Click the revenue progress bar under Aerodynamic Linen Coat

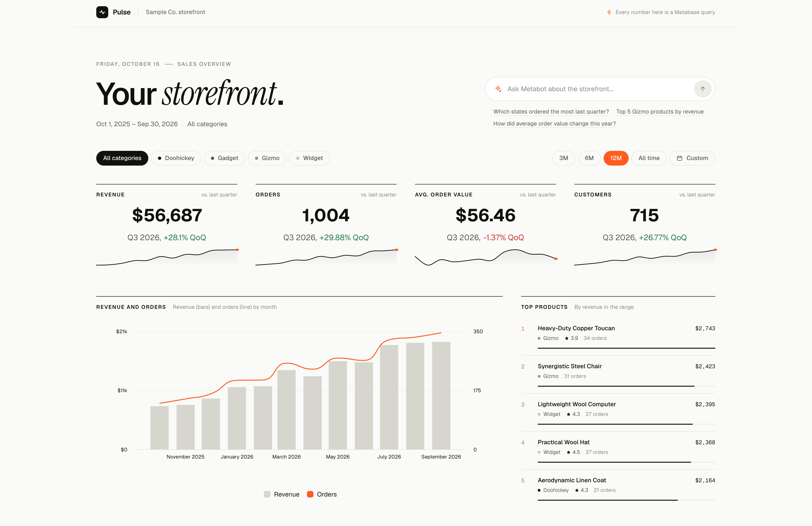(626, 500)
